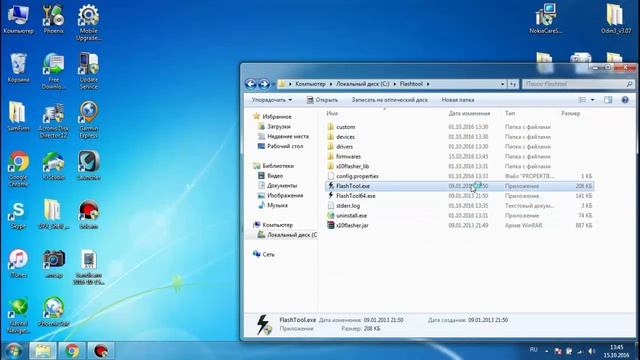Click the red recorder taskbar icon
The image size is (640, 360).
101,351
